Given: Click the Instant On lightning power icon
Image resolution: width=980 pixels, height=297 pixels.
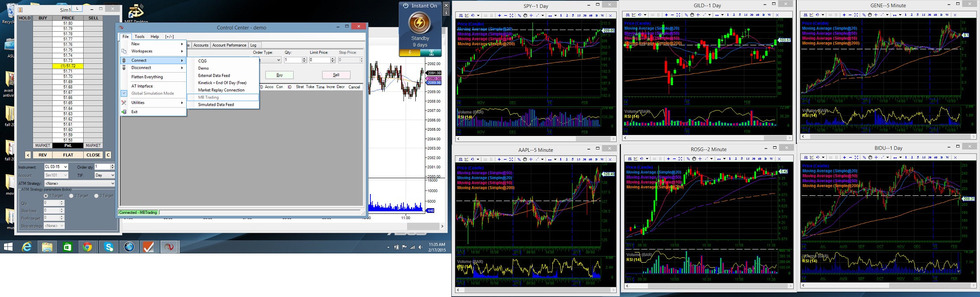Looking at the screenshot, I should 419,23.
